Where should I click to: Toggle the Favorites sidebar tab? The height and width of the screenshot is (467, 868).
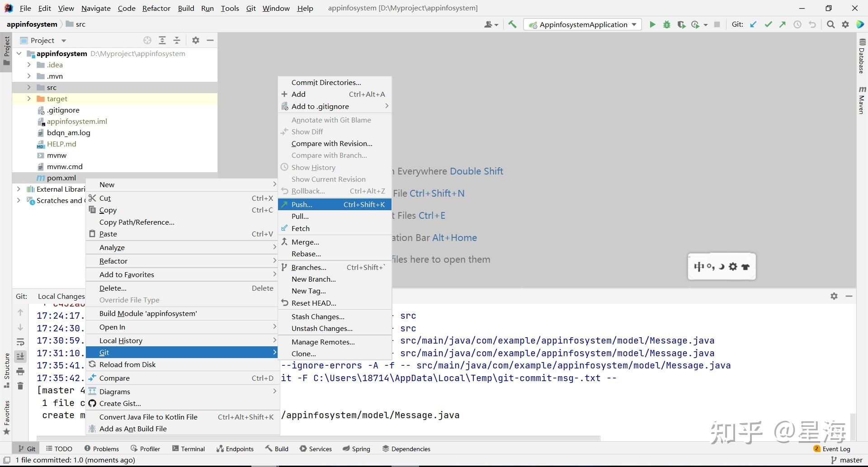(x=6, y=418)
